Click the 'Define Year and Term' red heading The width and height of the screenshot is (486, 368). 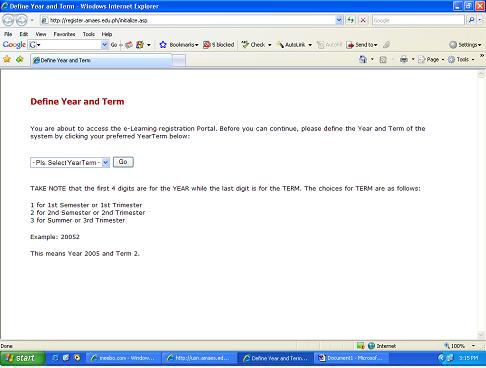click(x=77, y=102)
